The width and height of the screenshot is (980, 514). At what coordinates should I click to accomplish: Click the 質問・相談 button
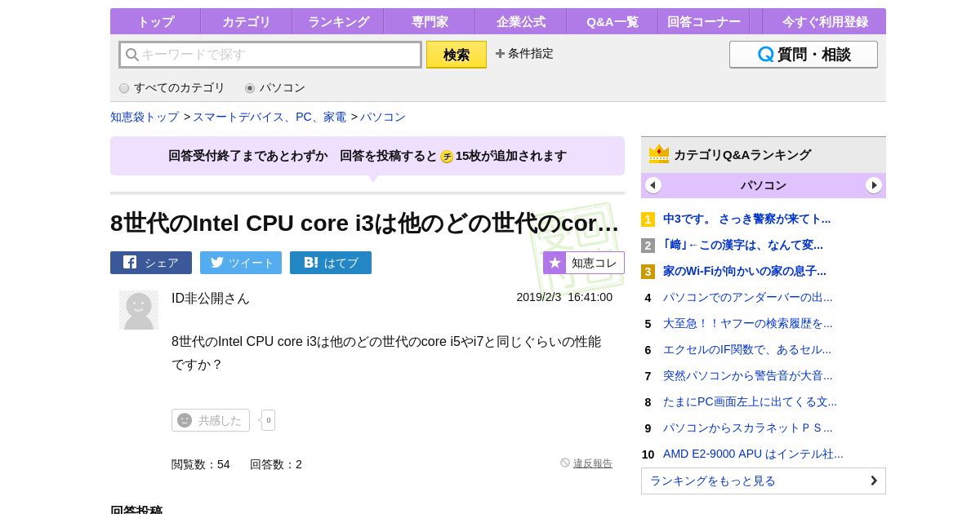click(x=804, y=55)
